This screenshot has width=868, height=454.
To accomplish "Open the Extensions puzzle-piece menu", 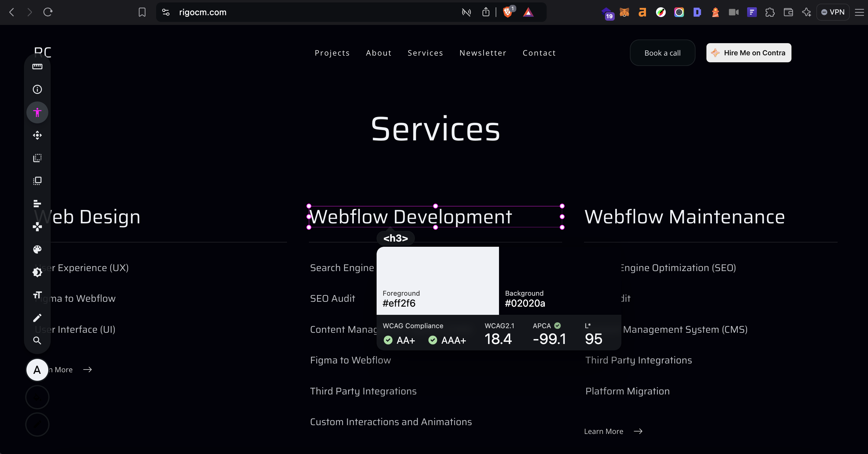I will [x=770, y=12].
